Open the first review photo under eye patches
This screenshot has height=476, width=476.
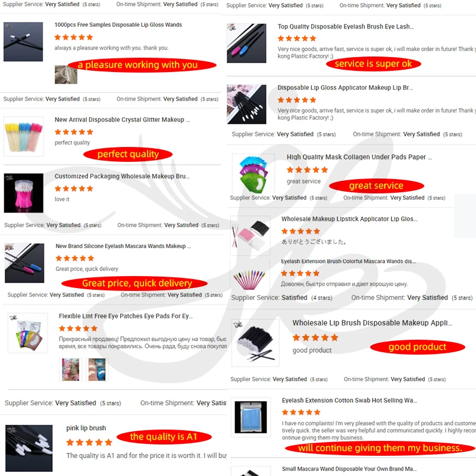pos(70,369)
